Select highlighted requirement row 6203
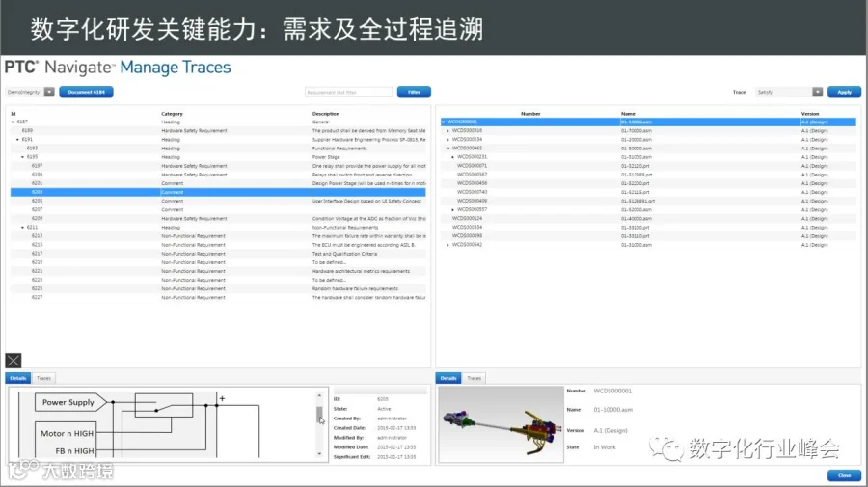Viewport: 868px width, 487px height. pos(218,192)
